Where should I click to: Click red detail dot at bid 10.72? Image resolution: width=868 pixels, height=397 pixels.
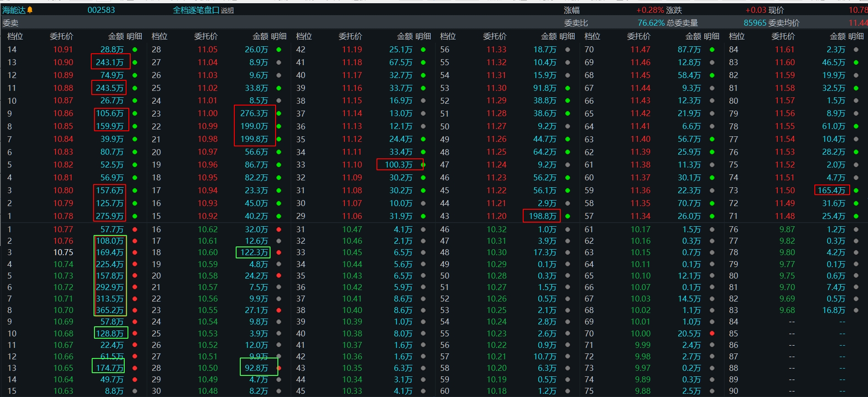(135, 287)
